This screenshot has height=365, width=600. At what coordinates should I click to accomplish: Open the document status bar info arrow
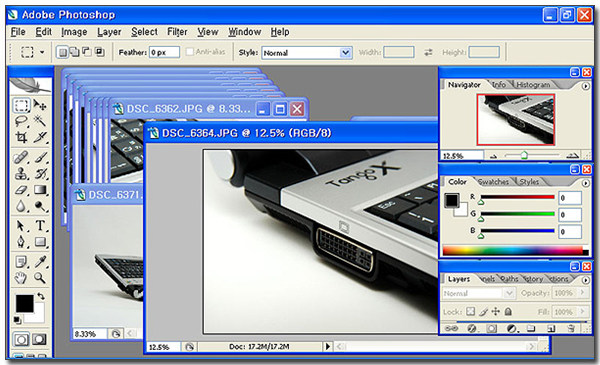tap(327, 347)
